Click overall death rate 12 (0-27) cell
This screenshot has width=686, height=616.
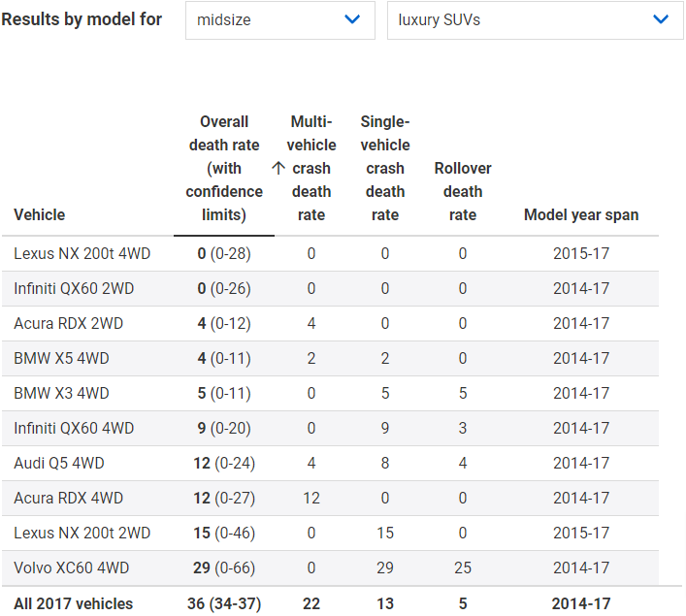[224, 499]
